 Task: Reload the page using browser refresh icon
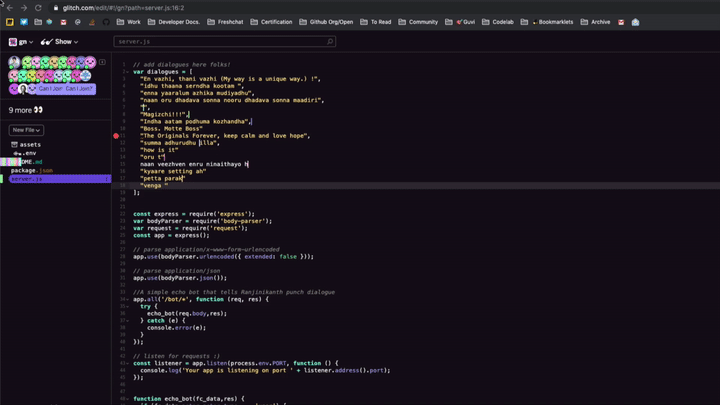pyautogui.click(x=37, y=7)
